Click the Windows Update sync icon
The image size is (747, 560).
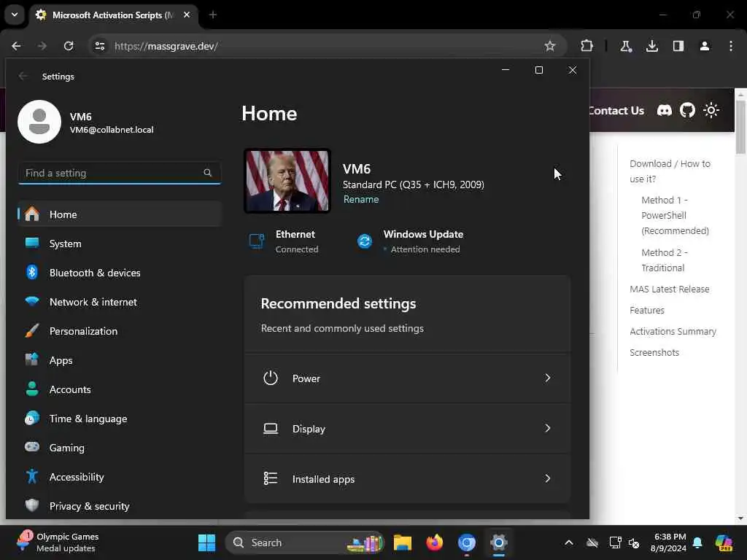(365, 241)
